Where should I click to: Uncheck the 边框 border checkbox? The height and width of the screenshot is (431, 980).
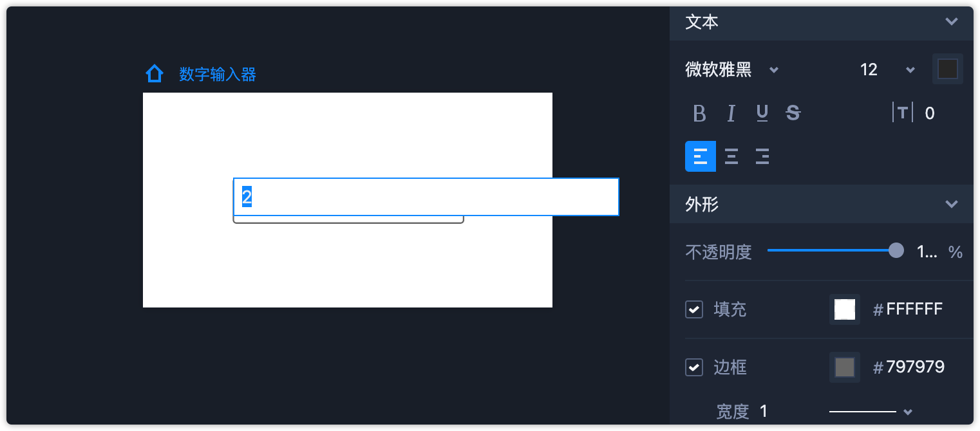694,367
